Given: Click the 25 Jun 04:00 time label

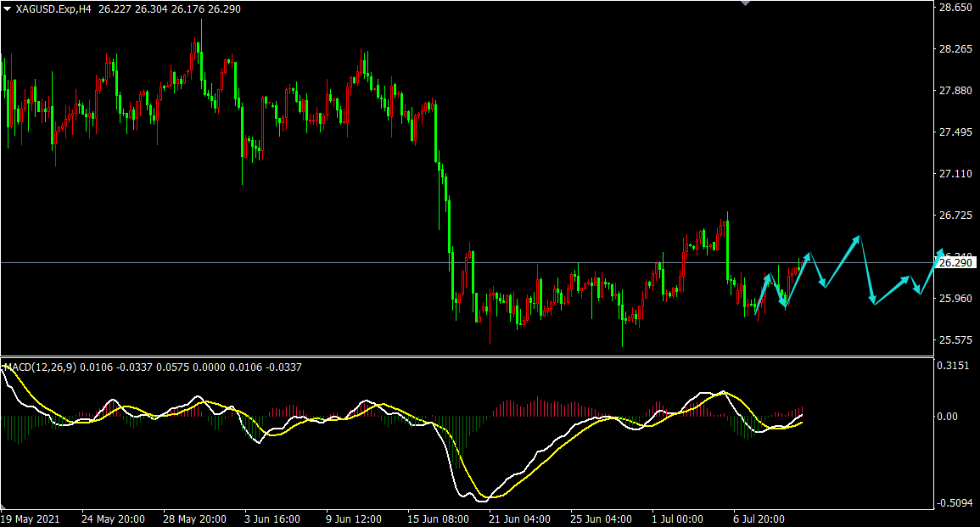Looking at the screenshot, I should coord(601,519).
